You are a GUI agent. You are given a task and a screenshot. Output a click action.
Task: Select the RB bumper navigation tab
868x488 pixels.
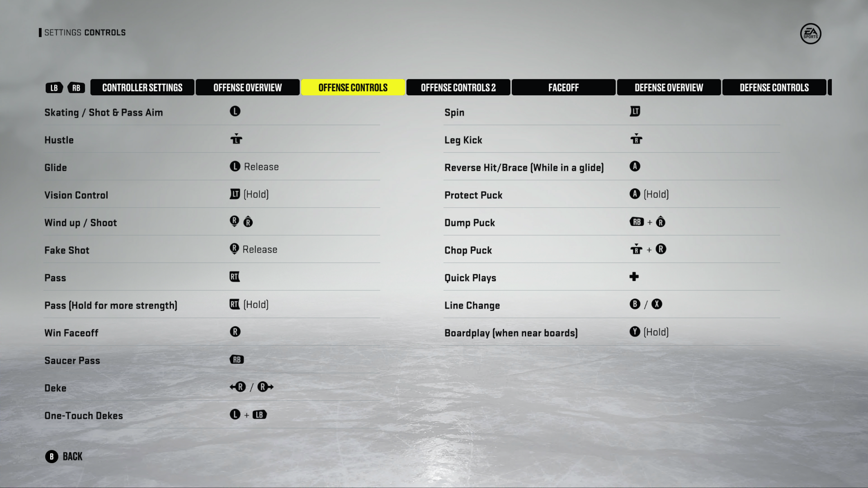pos(76,87)
